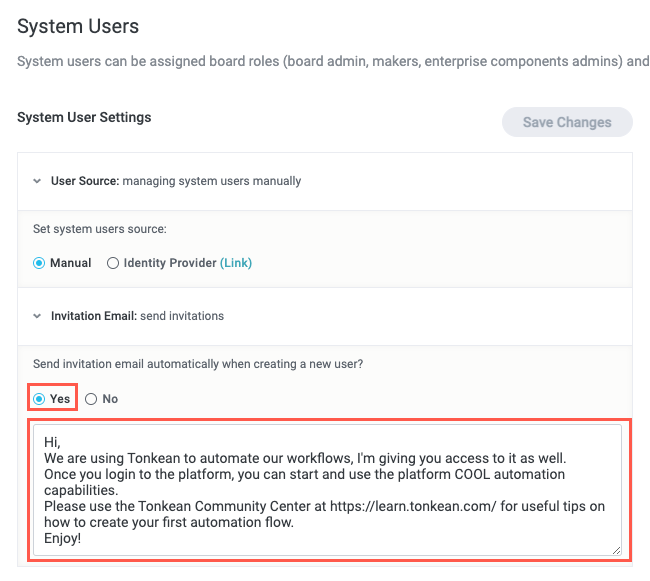The image size is (650, 581).
Task: Select the Identity Provider radio button
Action: [x=113, y=263]
